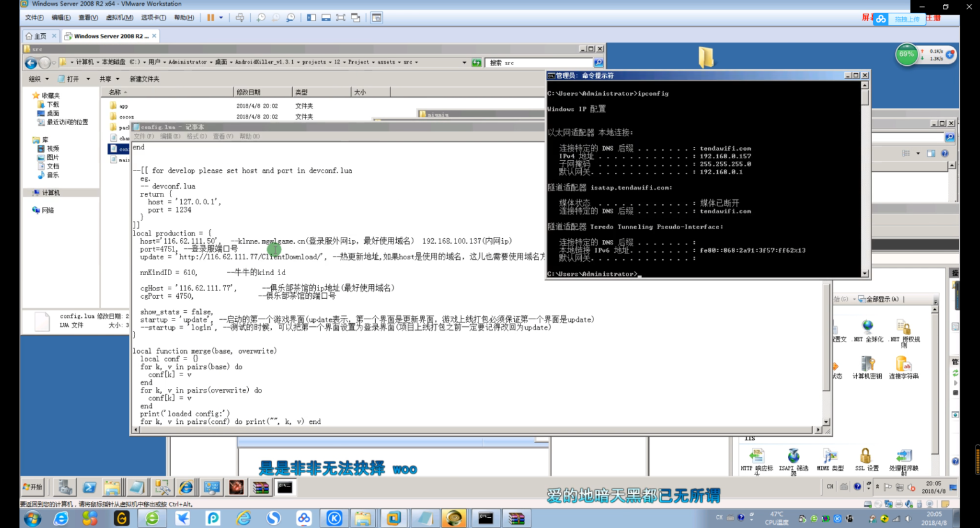Expand the 共享 dropdown menu
The image size is (980, 528).
click(x=109, y=79)
